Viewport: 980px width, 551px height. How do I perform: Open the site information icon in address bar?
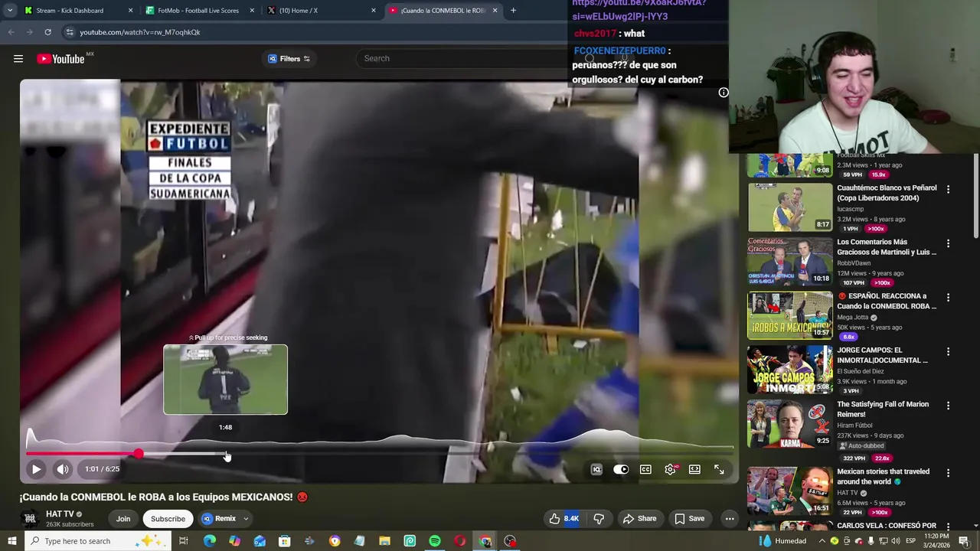click(70, 32)
